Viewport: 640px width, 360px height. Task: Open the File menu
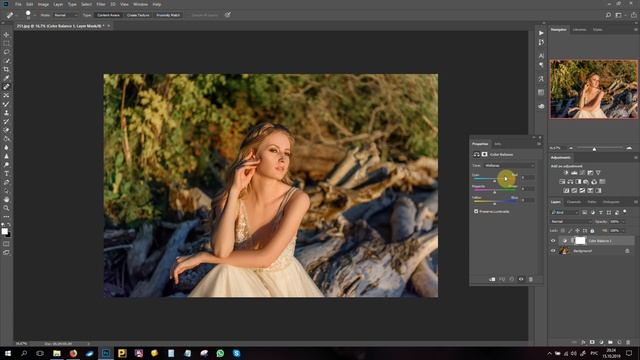pos(18,4)
